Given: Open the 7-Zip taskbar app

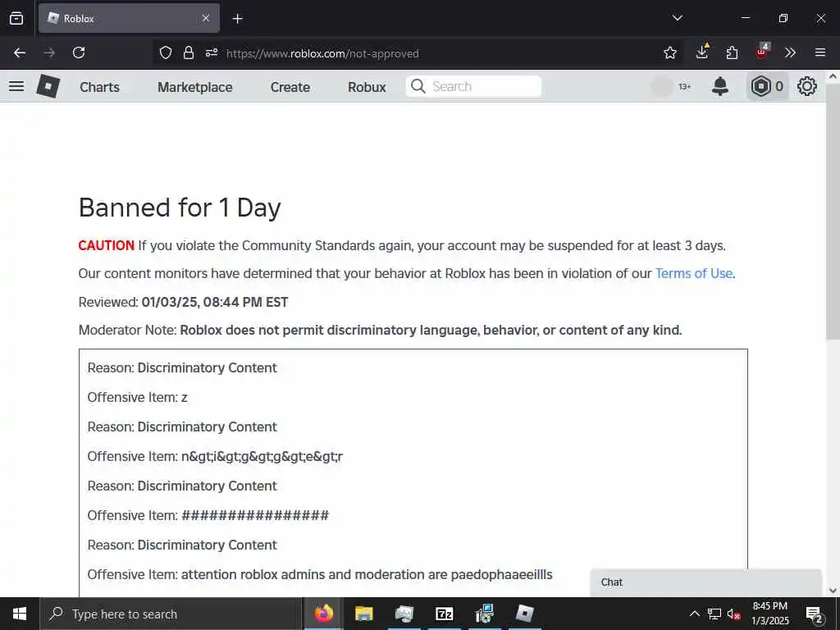Looking at the screenshot, I should [x=445, y=614].
